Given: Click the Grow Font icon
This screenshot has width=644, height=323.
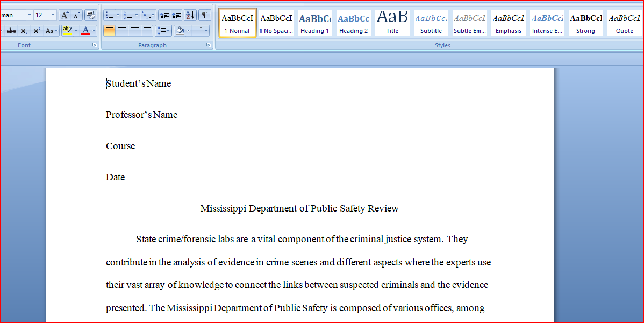Looking at the screenshot, I should (64, 15).
